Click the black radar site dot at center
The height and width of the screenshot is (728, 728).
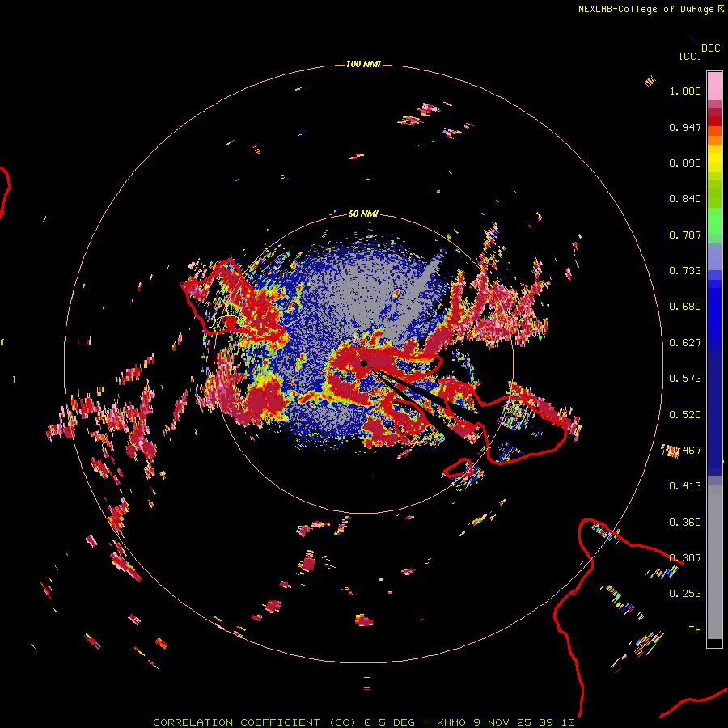click(x=364, y=363)
